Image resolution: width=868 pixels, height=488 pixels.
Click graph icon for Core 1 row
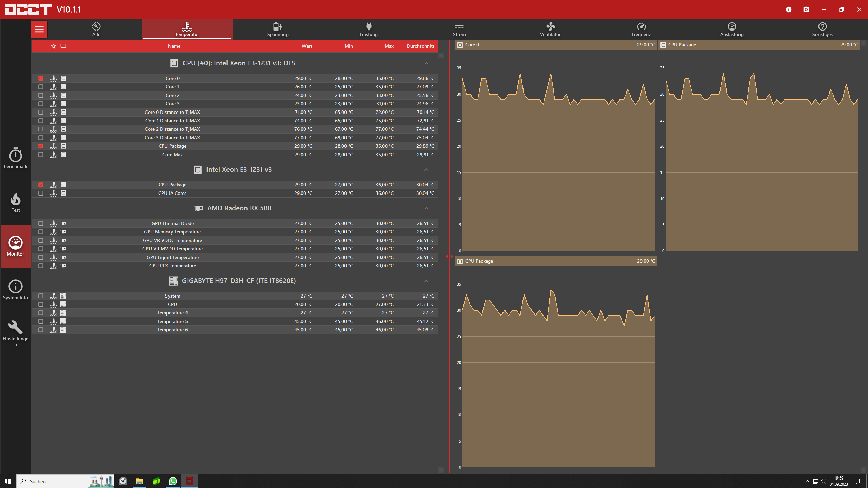click(53, 87)
